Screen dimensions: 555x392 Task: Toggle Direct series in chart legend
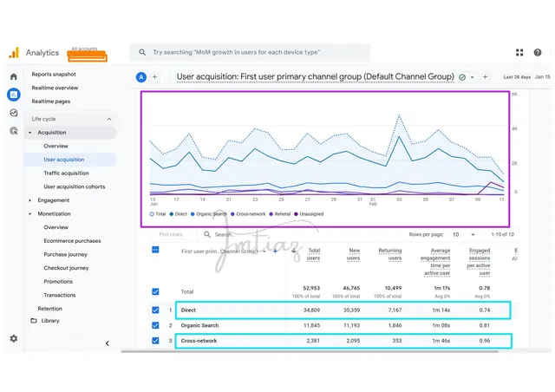pyautogui.click(x=179, y=214)
